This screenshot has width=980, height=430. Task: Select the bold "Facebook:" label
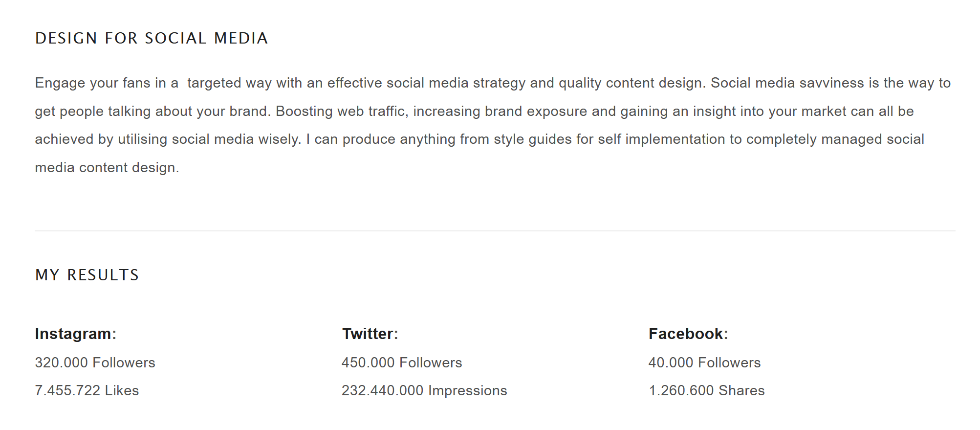tap(688, 334)
